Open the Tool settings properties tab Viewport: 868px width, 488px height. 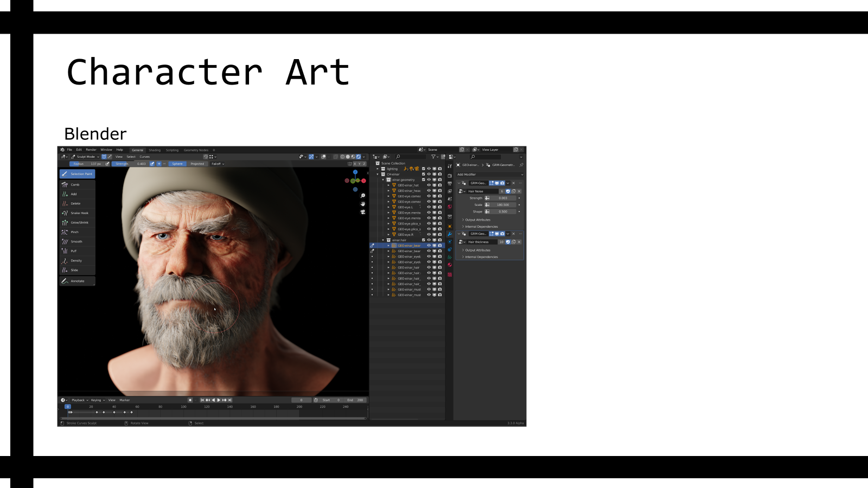click(x=450, y=166)
